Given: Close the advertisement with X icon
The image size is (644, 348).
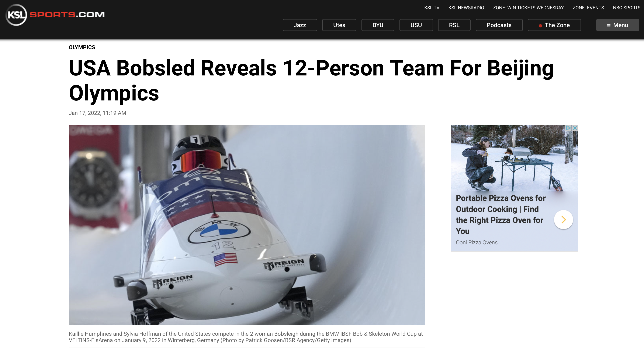Looking at the screenshot, I should pos(575,128).
